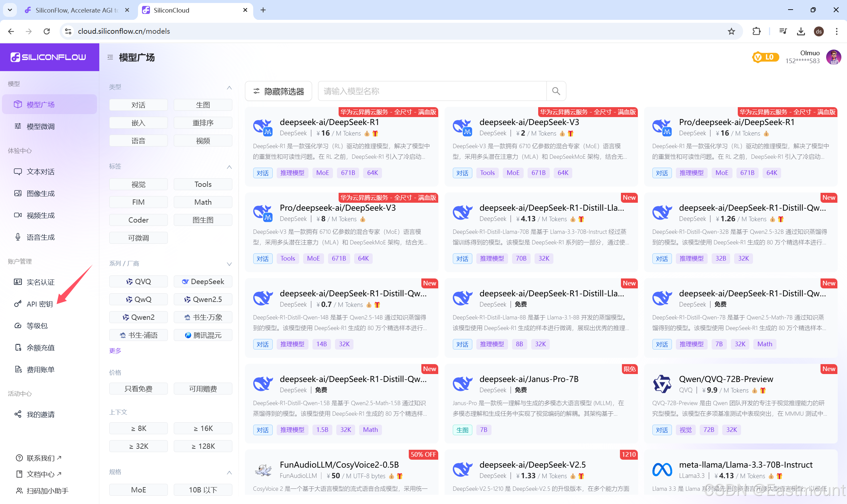Expand the 系列 / 厂商 section chevron
This screenshot has width=847, height=504.
click(229, 264)
